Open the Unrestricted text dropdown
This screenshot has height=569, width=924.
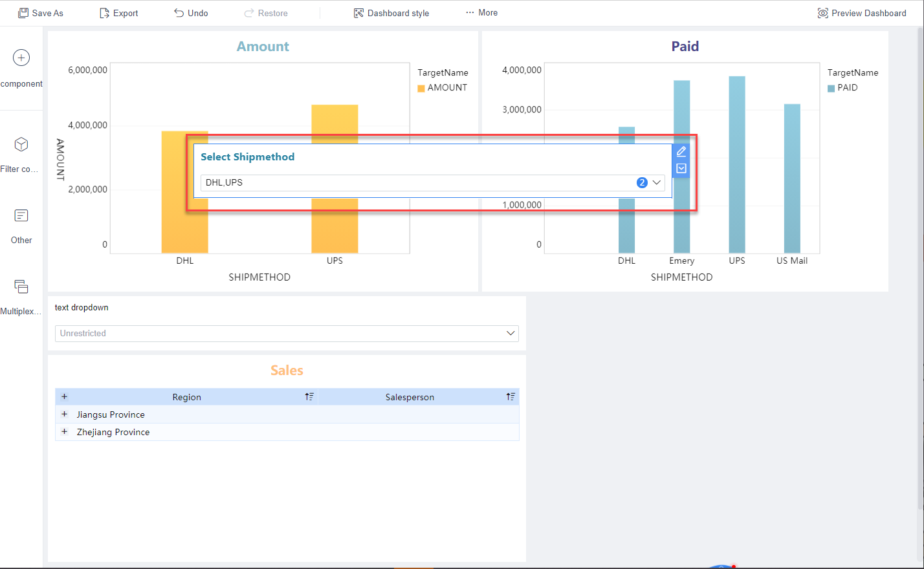coord(287,334)
